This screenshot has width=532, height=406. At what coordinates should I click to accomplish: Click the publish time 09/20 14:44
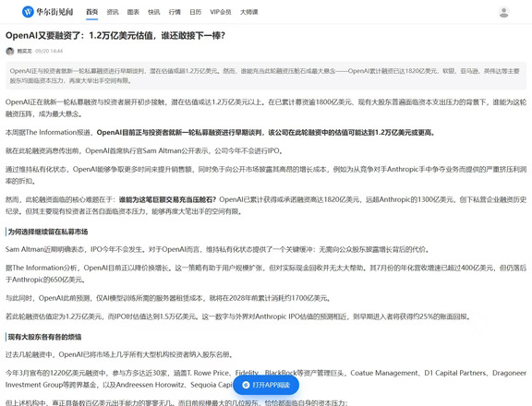49,51
